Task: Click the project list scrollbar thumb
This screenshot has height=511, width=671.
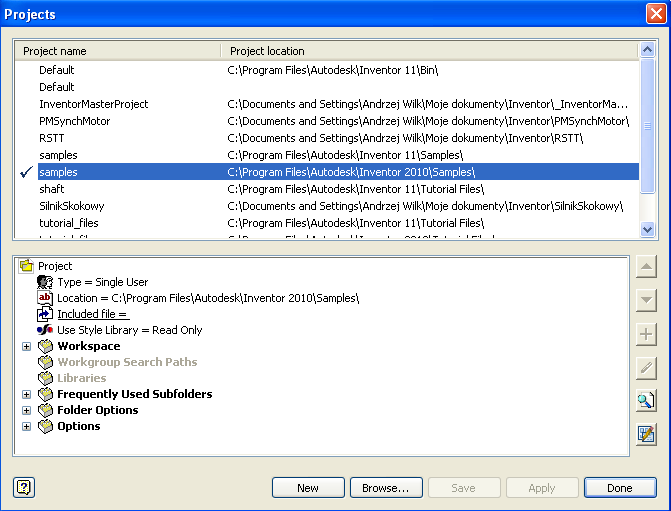Action: click(647, 126)
